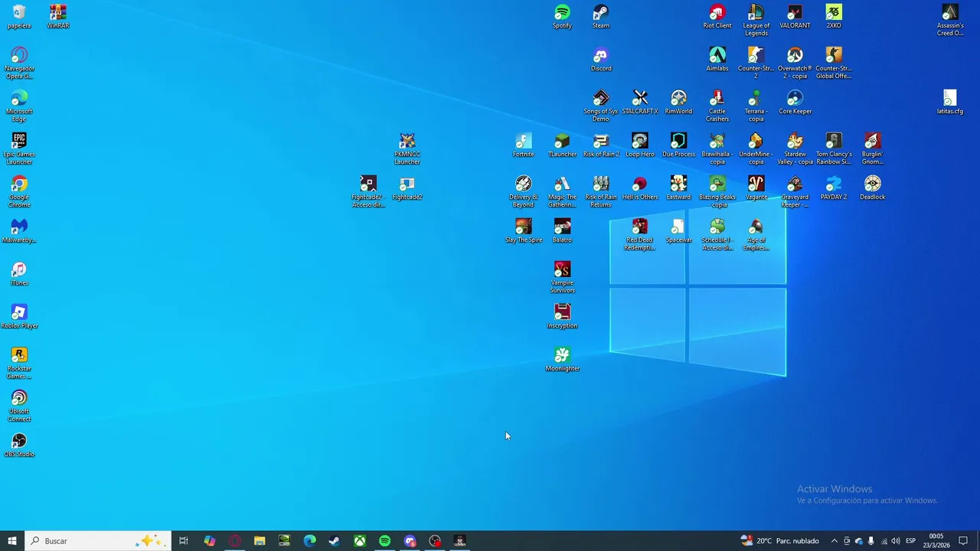The image size is (980, 551).
Task: Select the Aimlabs desktop icon
Action: click(717, 60)
